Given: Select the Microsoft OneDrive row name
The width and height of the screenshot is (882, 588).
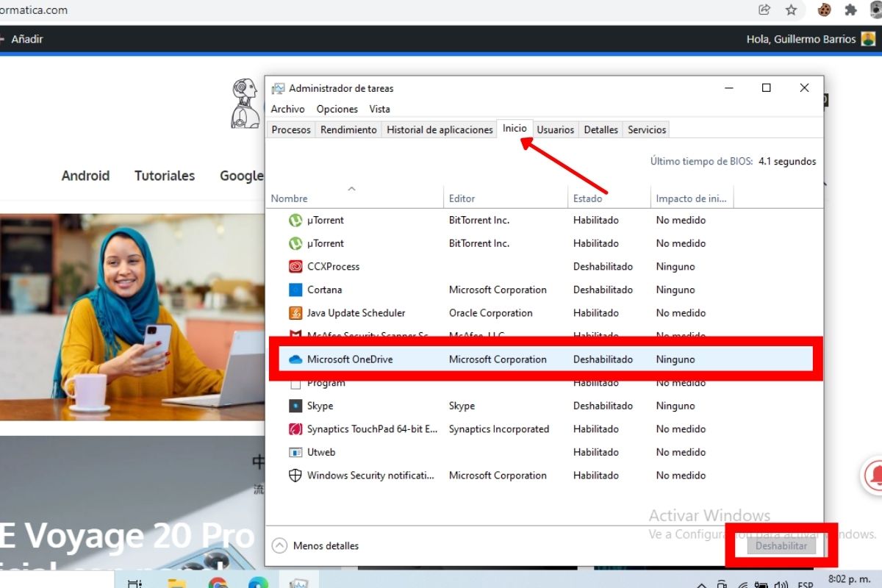Looking at the screenshot, I should [x=350, y=359].
